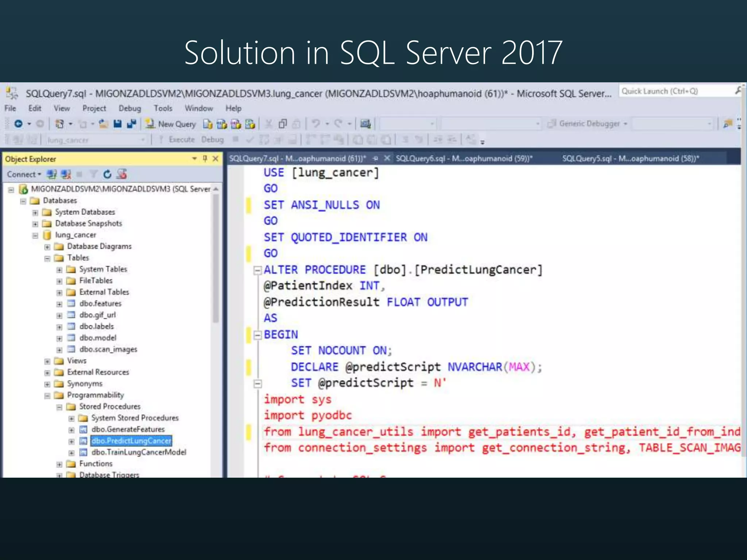
Task: Open the View menu
Action: (x=62, y=108)
